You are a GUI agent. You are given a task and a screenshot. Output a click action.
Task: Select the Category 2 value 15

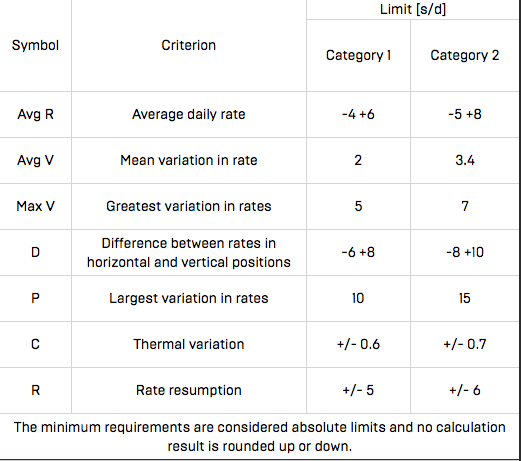coord(465,298)
